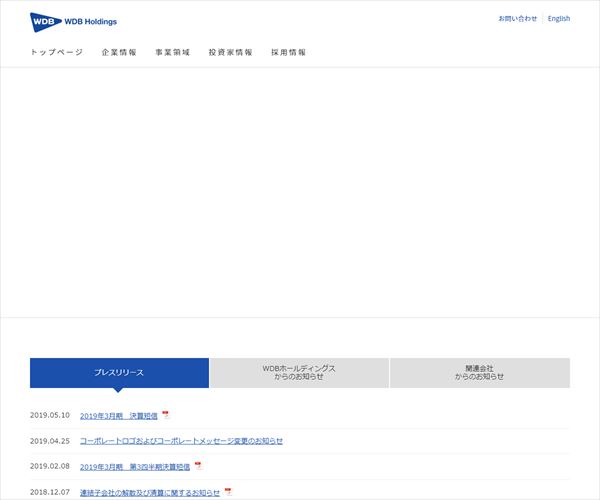Screen dimensions: 600x500
Task: Click the date 2019.04.25
Action: 50,441
